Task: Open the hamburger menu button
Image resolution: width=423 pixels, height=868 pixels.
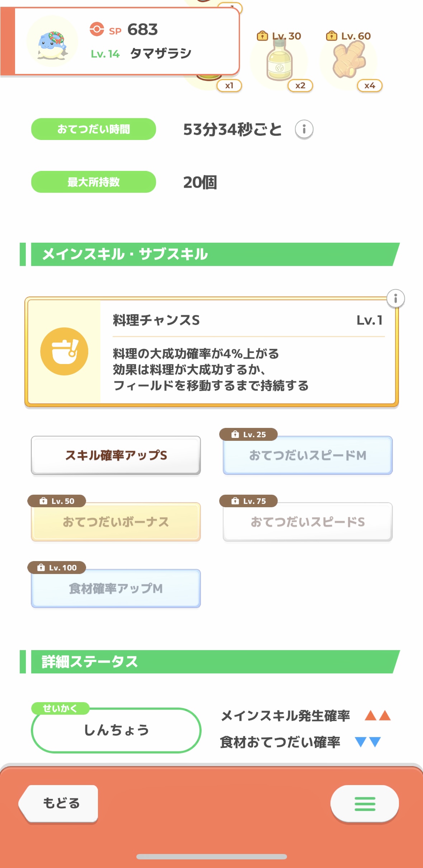Action: tap(365, 804)
